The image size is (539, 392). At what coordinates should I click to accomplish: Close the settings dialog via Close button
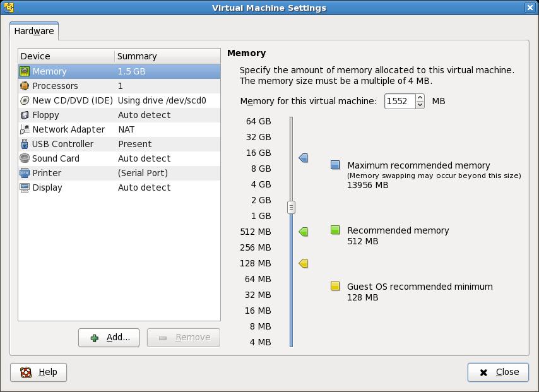(x=498, y=372)
